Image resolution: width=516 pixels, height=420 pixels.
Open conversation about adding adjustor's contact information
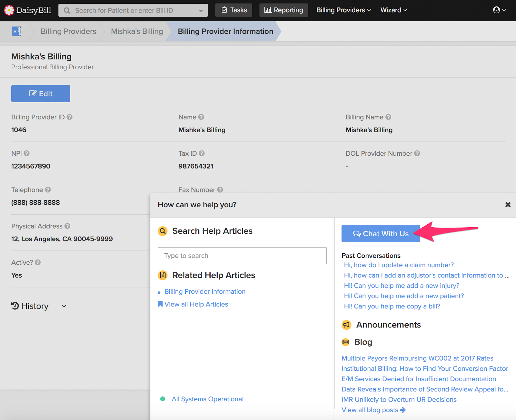tap(427, 275)
